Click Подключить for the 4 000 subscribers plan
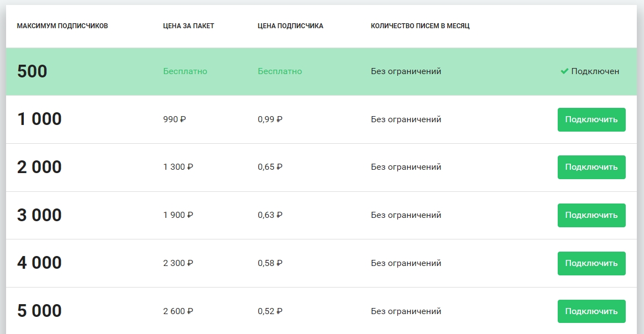Screen dimensions: 644x334 591,263
